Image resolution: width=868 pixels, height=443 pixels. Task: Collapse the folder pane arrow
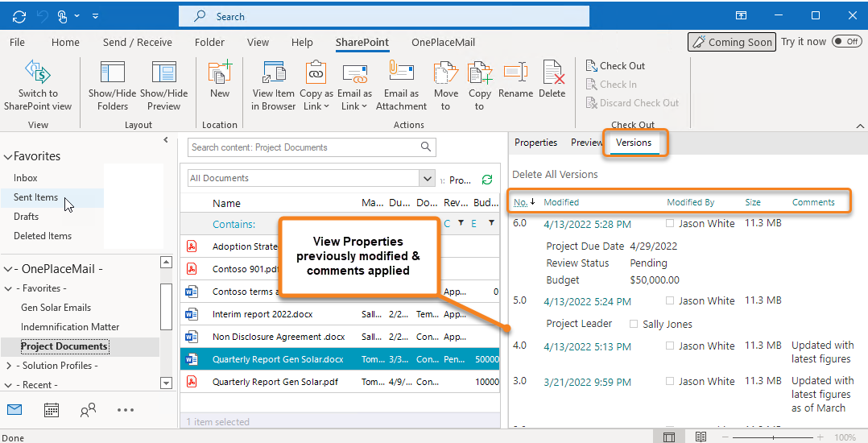[166, 140]
